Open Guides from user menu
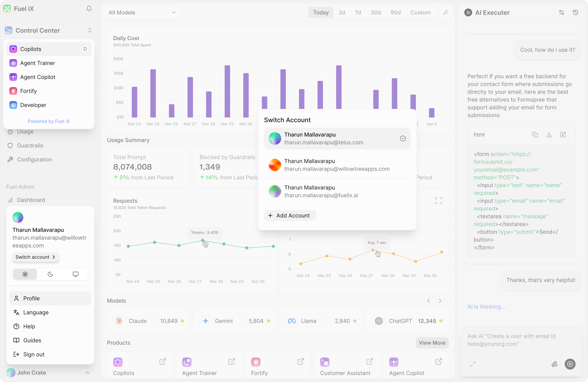The height and width of the screenshot is (382, 588). [50, 340]
